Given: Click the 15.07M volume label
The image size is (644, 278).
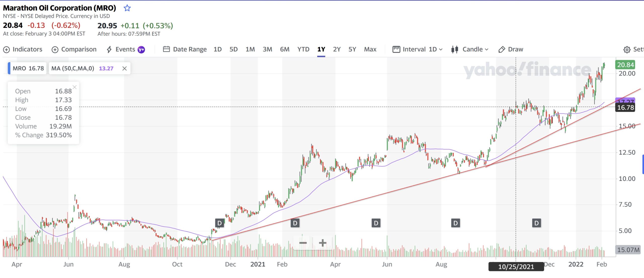Looking at the screenshot, I should 628,250.
